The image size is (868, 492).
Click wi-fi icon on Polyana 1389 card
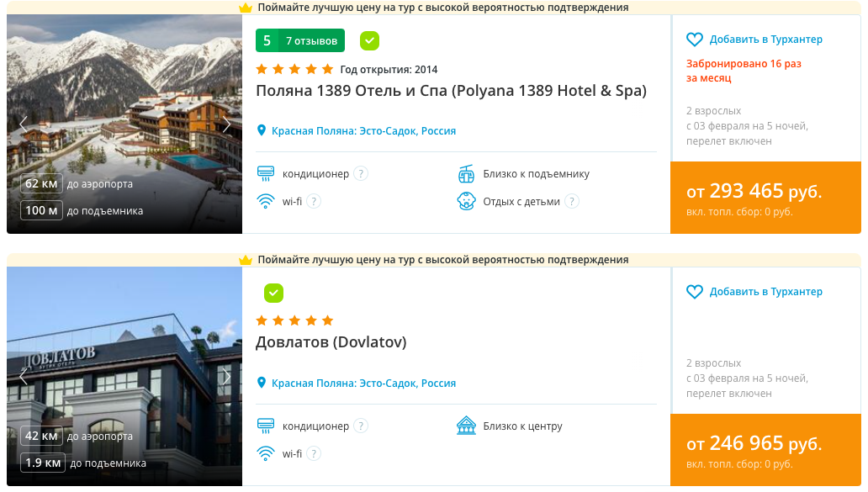coord(266,202)
